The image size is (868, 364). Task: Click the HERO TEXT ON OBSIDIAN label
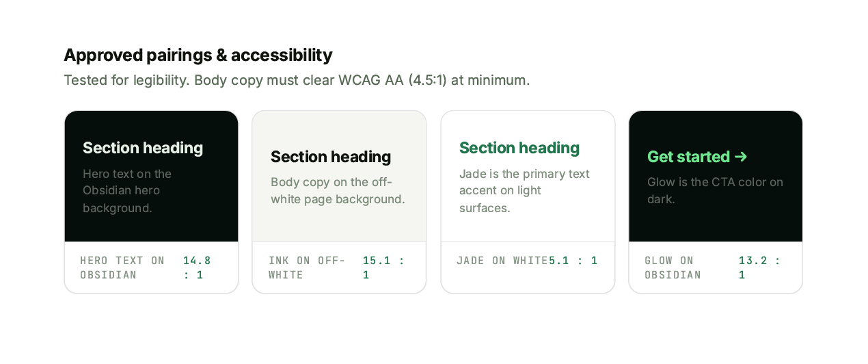coord(122,268)
